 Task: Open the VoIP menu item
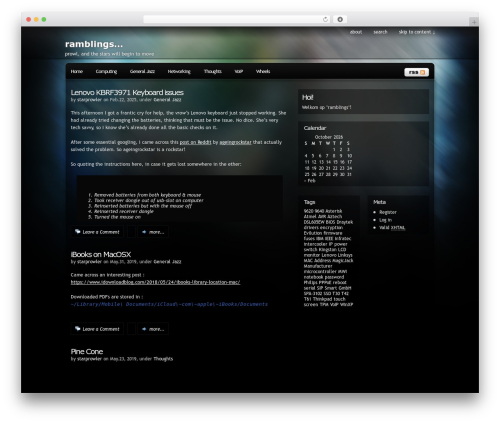(x=239, y=71)
